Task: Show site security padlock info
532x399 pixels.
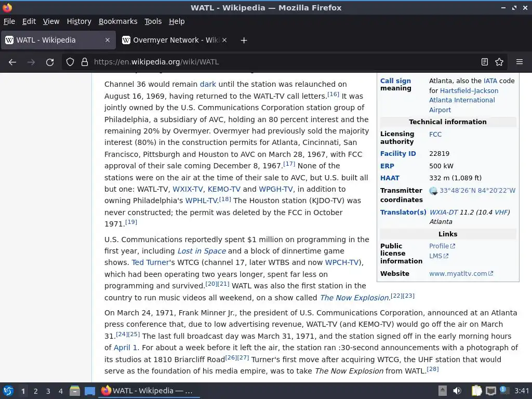Action: click(85, 62)
